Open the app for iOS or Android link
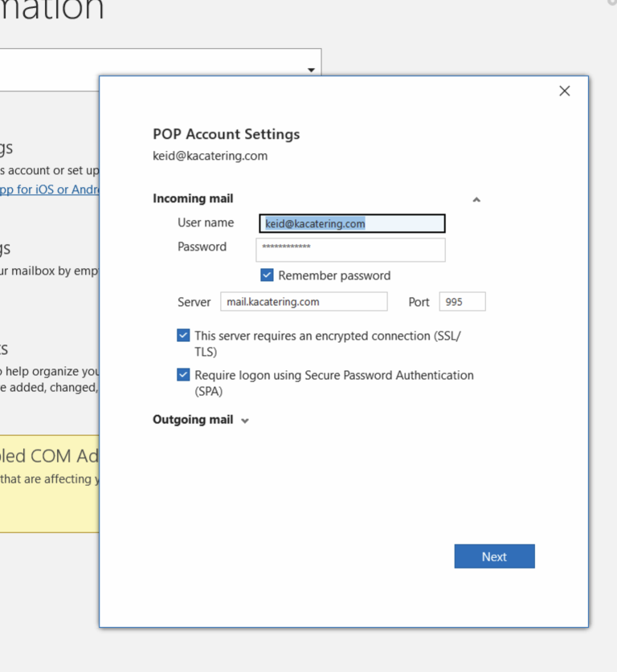617x672 pixels. click(49, 189)
